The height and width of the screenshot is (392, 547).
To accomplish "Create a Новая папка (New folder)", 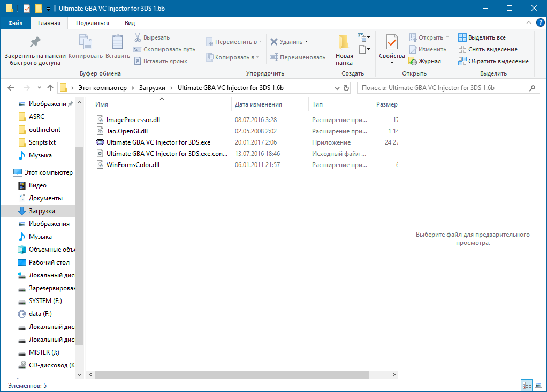I will [x=344, y=50].
